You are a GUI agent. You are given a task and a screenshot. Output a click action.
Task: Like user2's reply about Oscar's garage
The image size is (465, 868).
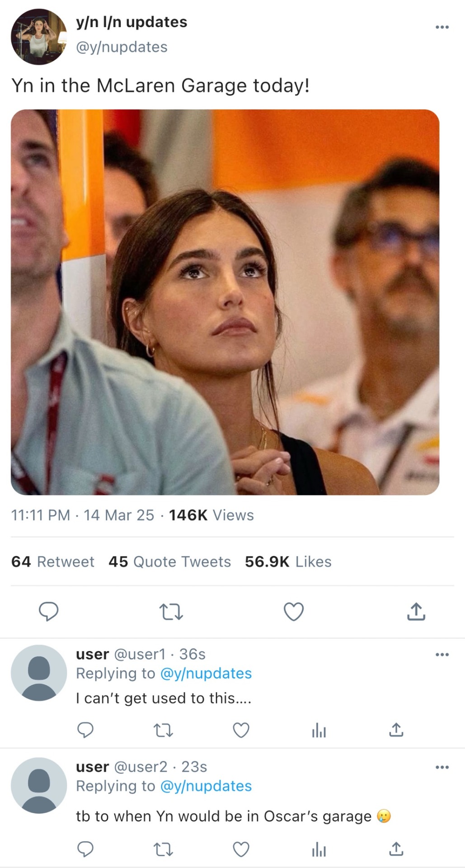coord(241,849)
